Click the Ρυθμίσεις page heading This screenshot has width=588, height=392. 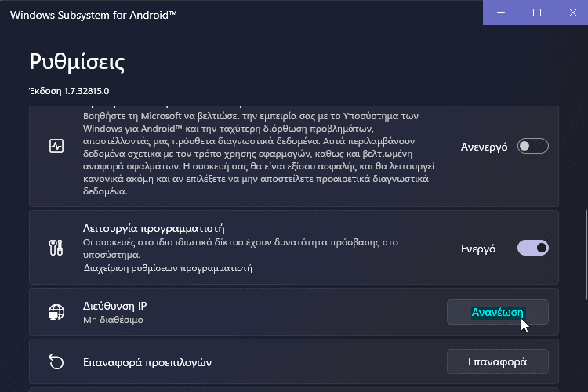77,62
